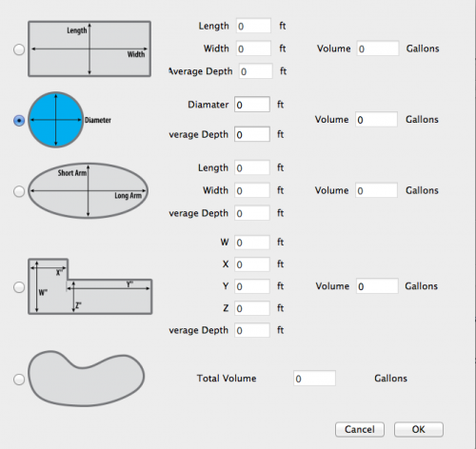Select the rectangular pool radio button
The height and width of the screenshot is (449, 476).
pos(19,49)
